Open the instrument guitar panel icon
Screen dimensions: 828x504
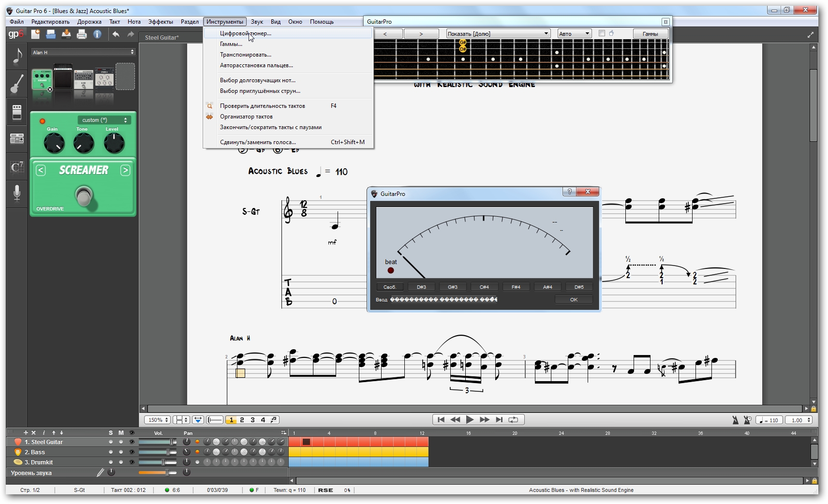tap(17, 84)
